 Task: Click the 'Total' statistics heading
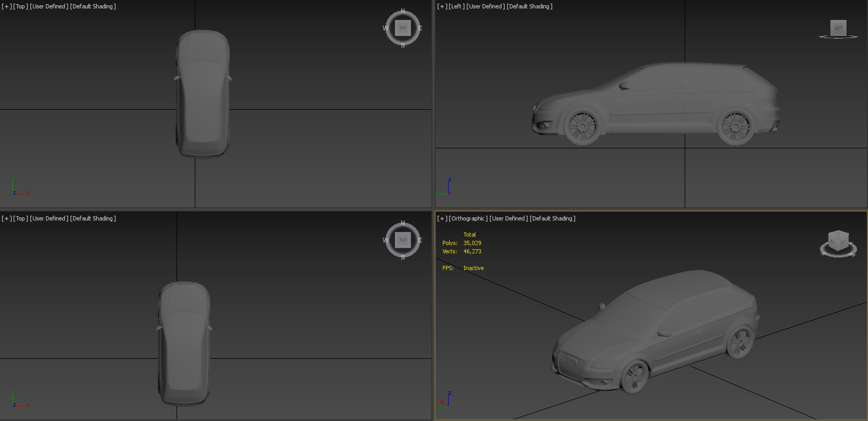tap(470, 235)
